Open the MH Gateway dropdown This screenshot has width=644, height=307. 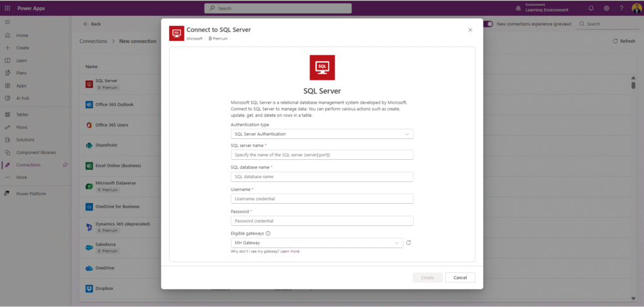pyautogui.click(x=317, y=243)
